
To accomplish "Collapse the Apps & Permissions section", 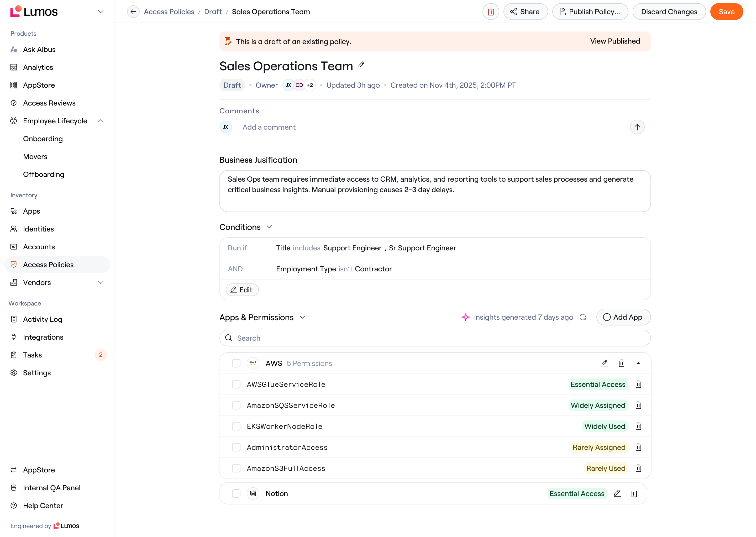I will [302, 317].
